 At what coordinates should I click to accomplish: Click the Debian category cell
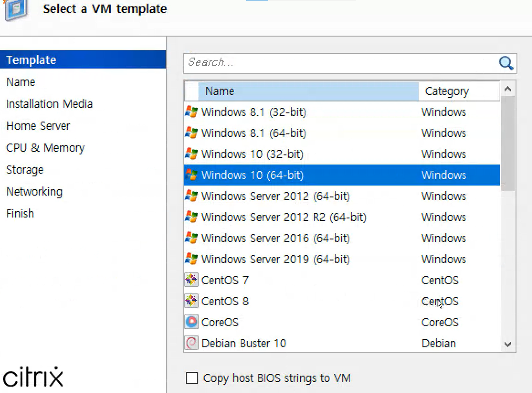coord(439,343)
